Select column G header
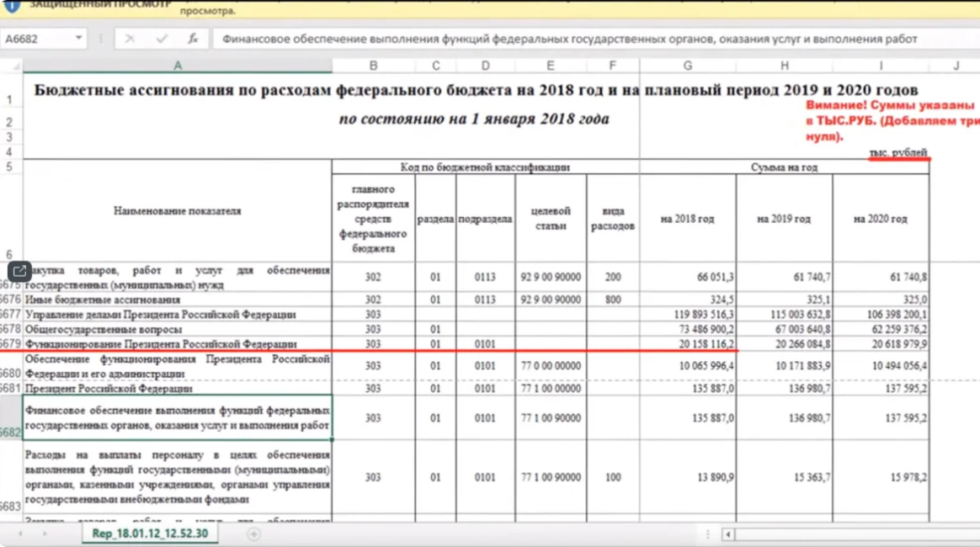This screenshot has width=980, height=547. pyautogui.click(x=688, y=66)
